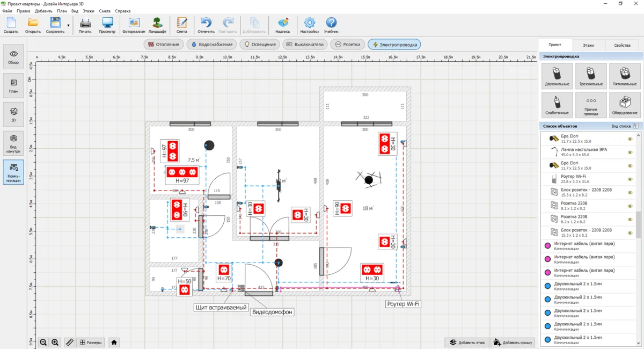Add a text label with Надпись
This screenshot has height=349, width=644.
(x=283, y=25)
